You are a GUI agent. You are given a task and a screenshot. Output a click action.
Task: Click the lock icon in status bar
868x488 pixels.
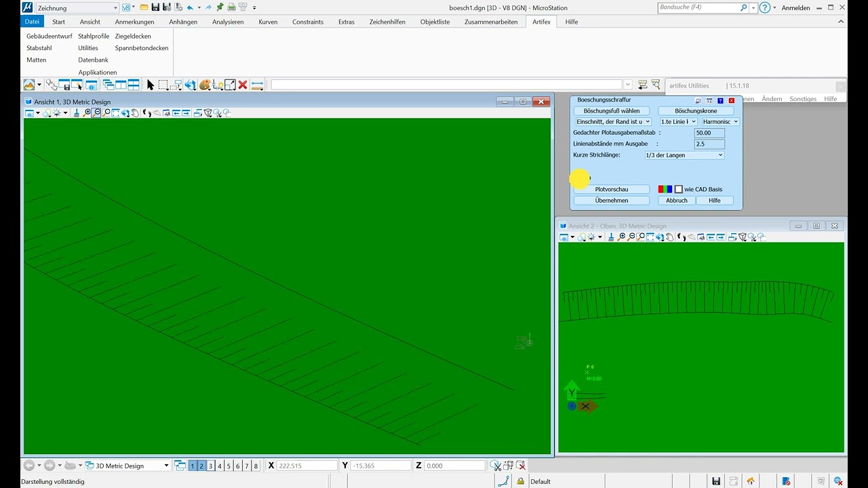pos(521,481)
